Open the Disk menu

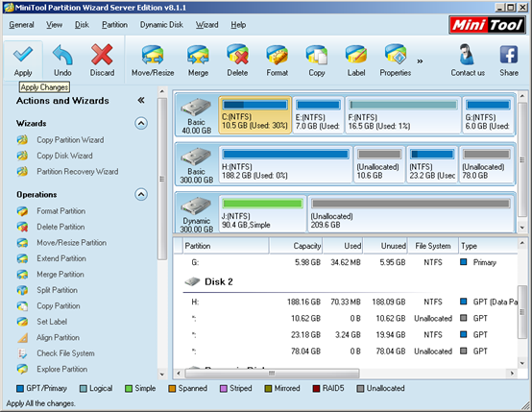[82, 25]
